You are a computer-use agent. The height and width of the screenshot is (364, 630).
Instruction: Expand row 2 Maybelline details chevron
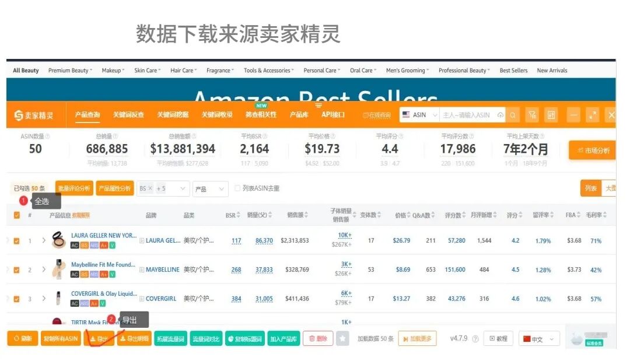click(43, 269)
